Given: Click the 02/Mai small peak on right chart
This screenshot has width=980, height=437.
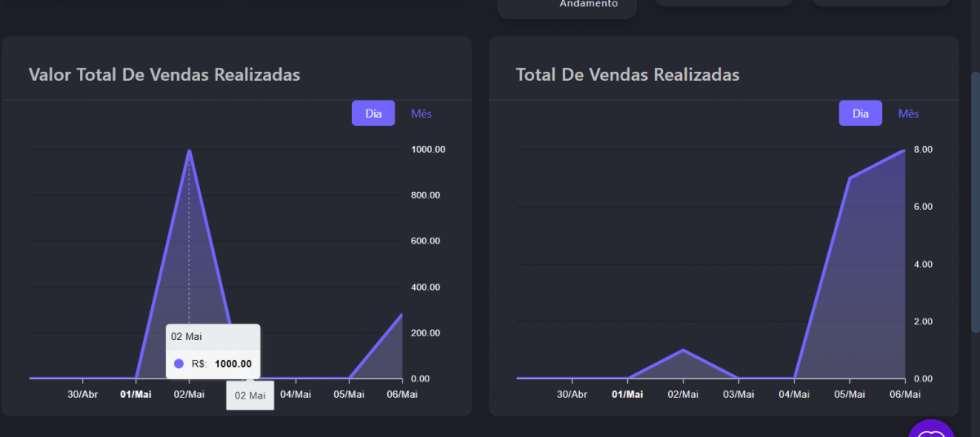Looking at the screenshot, I should click(x=683, y=350).
